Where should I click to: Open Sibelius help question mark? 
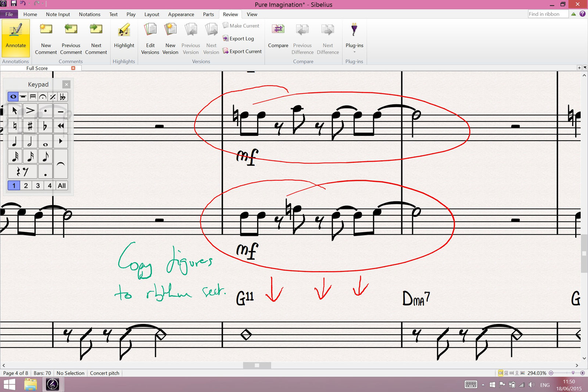(582, 14)
